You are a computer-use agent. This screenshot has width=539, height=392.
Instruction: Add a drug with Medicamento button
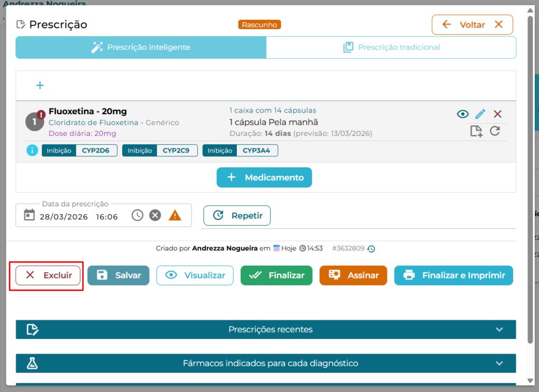(264, 178)
